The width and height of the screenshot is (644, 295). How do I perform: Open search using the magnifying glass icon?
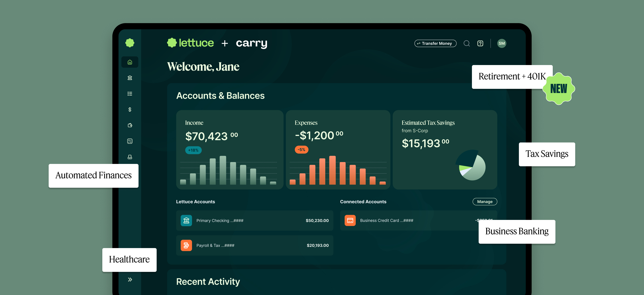point(467,43)
